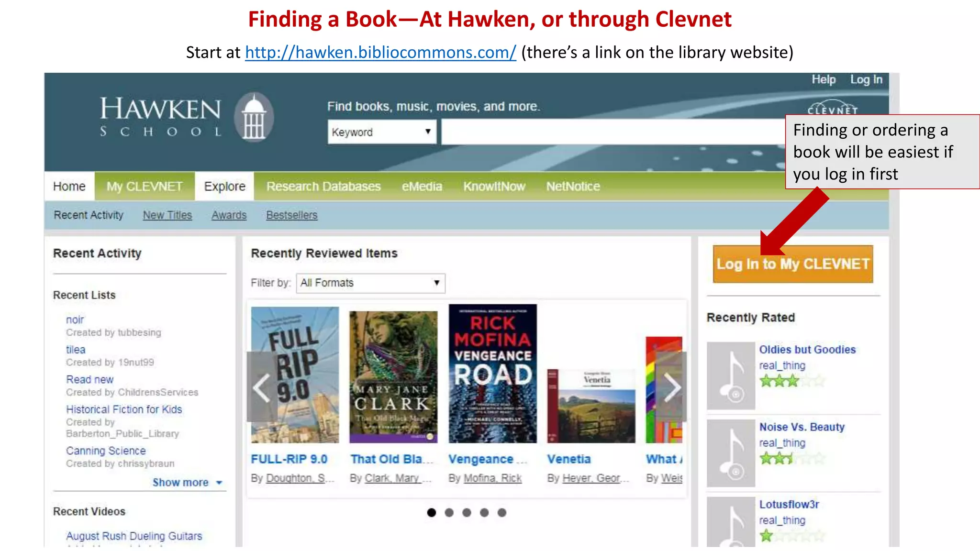The width and height of the screenshot is (980, 551).
Task: Open the All Formats filter dropdown
Action: pyautogui.click(x=370, y=283)
